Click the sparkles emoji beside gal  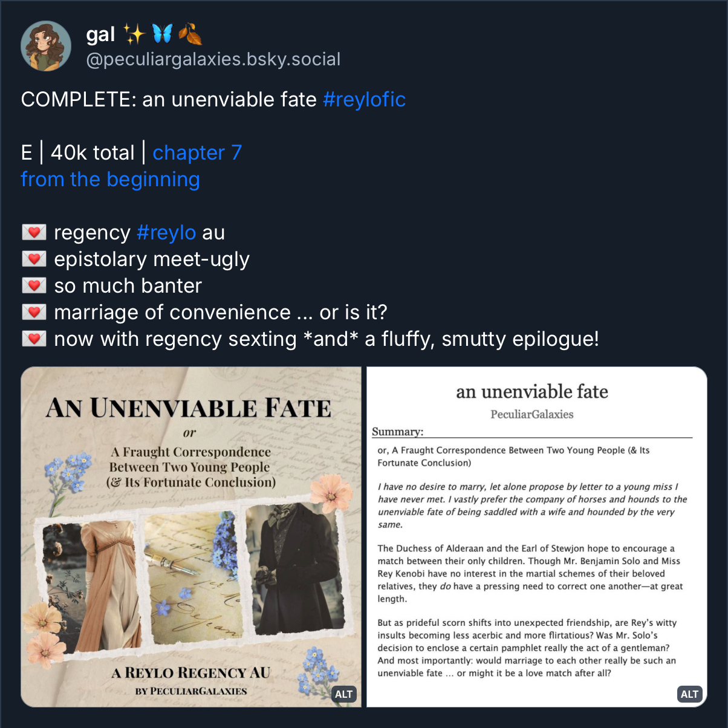tap(134, 34)
